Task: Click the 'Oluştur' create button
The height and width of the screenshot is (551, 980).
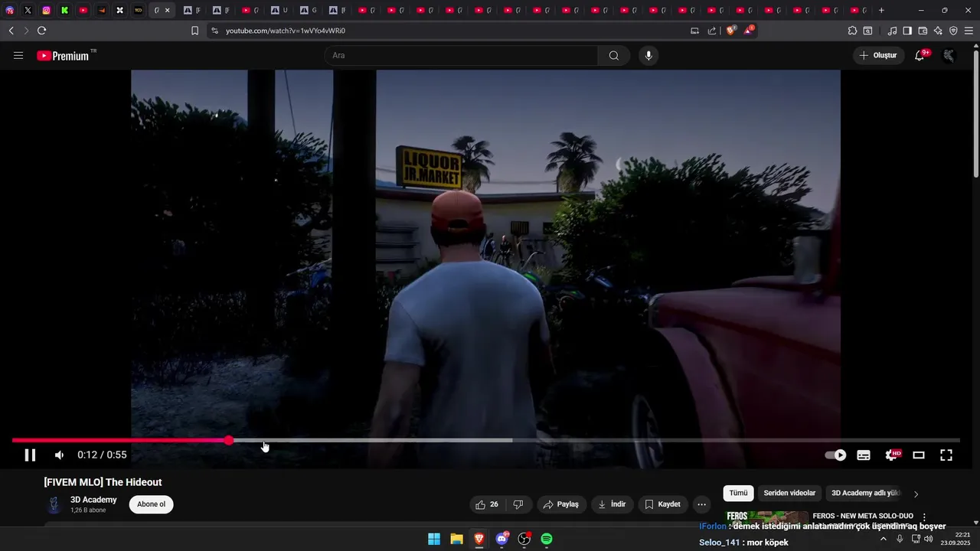Action: click(x=879, y=56)
